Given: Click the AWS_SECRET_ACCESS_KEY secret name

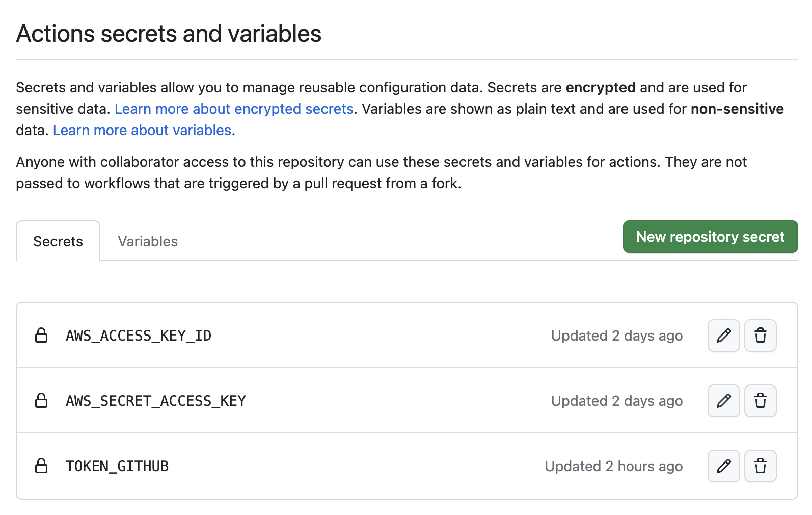Looking at the screenshot, I should coord(156,401).
